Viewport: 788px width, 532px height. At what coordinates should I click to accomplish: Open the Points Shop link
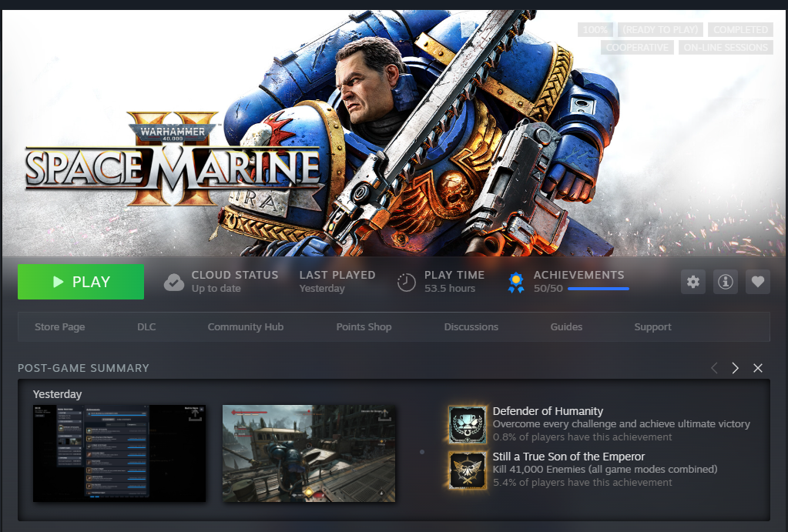pos(364,327)
